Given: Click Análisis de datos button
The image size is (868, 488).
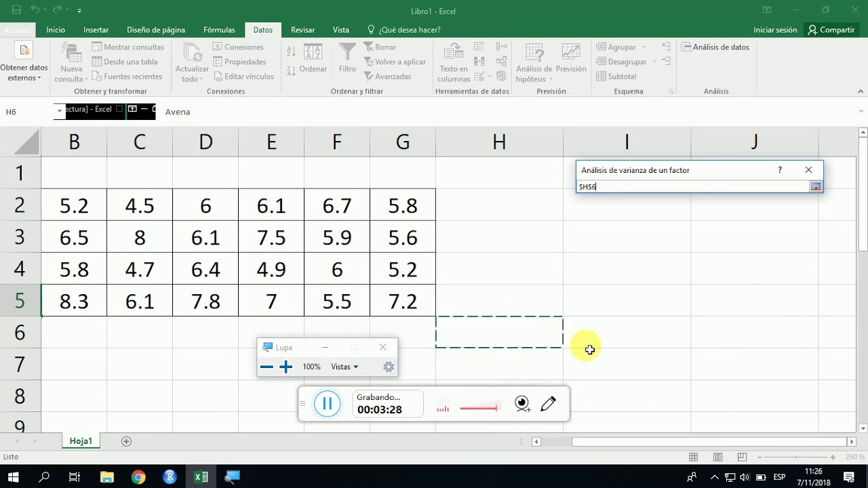Looking at the screenshot, I should coord(715,47).
